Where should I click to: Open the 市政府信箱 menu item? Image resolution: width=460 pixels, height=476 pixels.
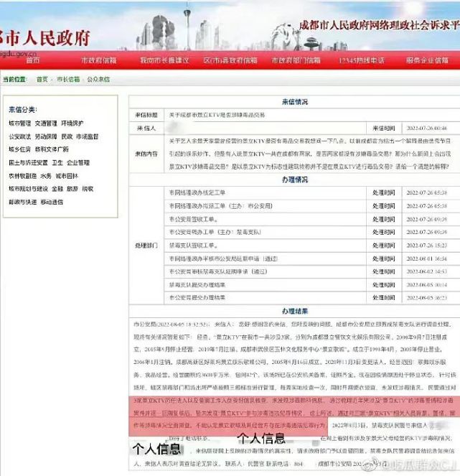(x=99, y=60)
